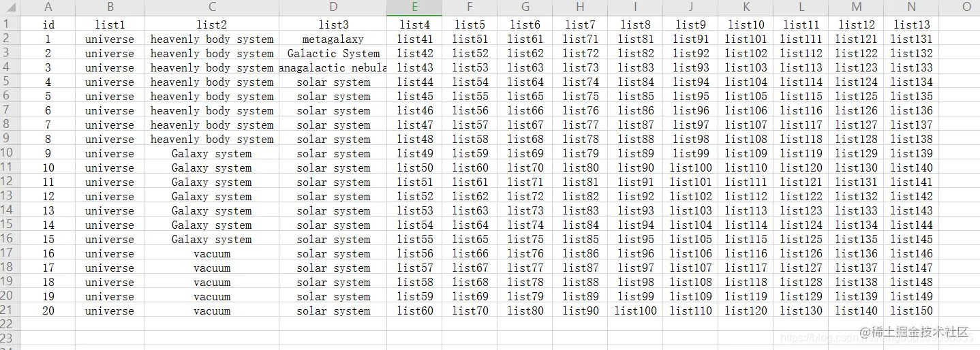
Task: Click 'universe' cell in row 21
Action: pos(110,311)
